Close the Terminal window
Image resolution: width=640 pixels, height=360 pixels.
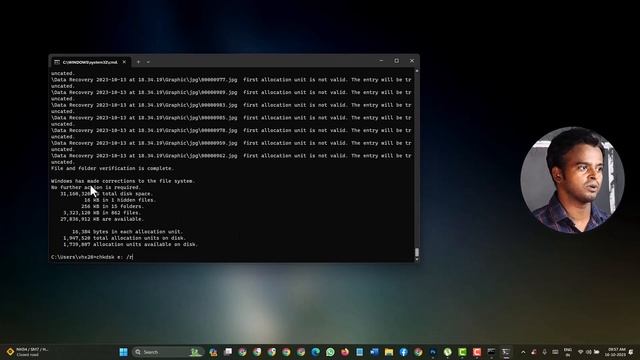pos(412,61)
